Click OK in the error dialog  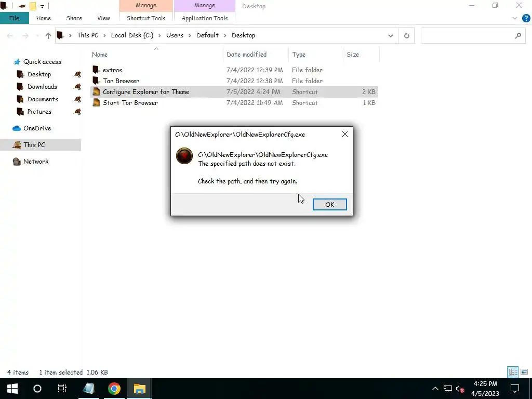(x=329, y=204)
